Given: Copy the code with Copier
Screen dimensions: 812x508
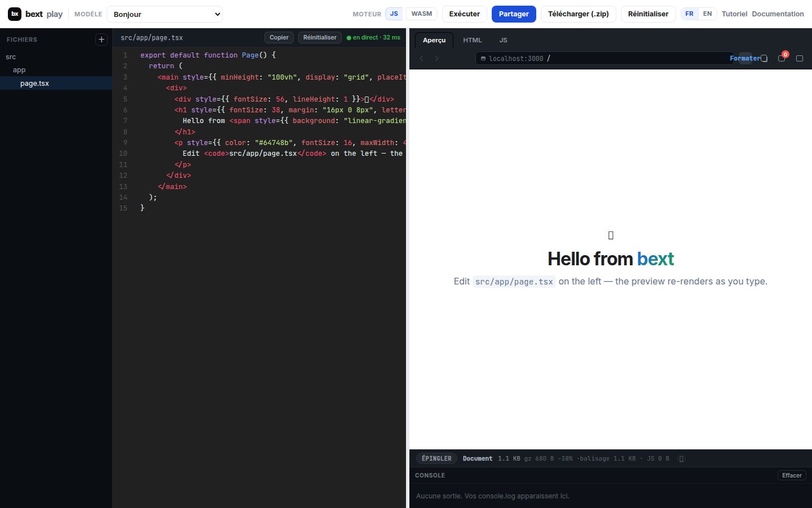Looking at the screenshot, I should 279,38.
